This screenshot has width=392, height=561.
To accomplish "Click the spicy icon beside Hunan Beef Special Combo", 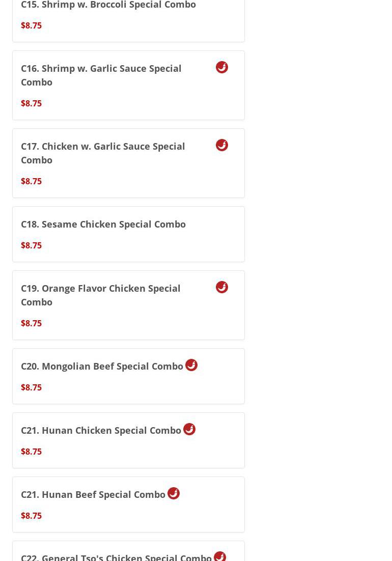I will point(174,493).
